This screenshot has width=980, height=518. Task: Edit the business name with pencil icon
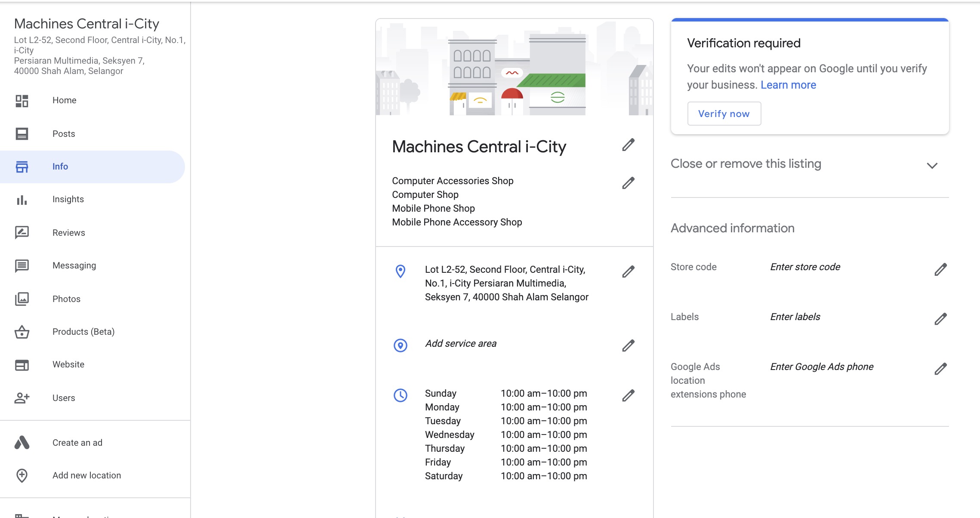click(x=629, y=145)
